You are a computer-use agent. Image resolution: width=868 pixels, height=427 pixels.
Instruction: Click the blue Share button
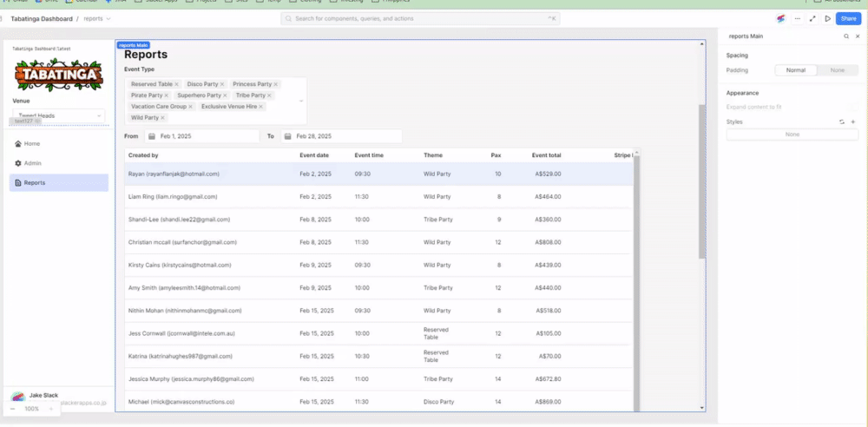click(848, 19)
